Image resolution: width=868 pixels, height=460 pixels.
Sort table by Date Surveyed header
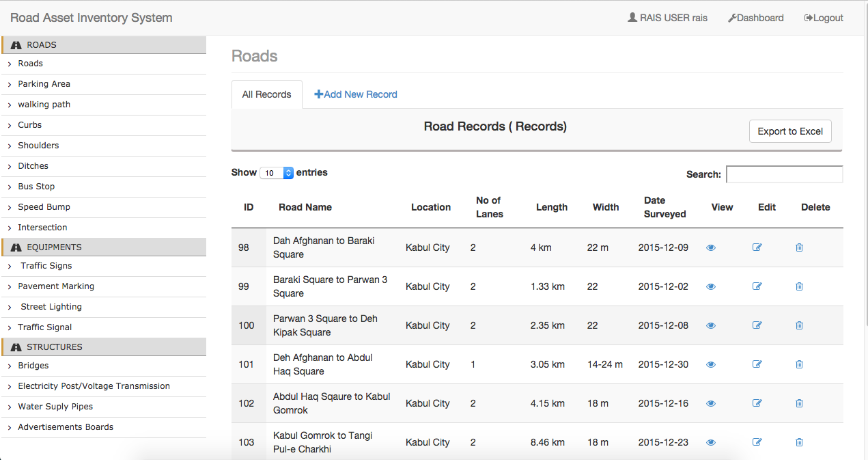(664, 207)
